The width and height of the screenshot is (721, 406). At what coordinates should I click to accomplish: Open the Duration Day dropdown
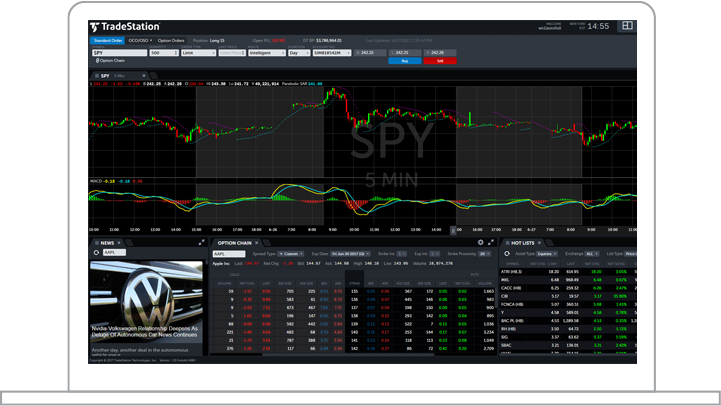pyautogui.click(x=299, y=53)
